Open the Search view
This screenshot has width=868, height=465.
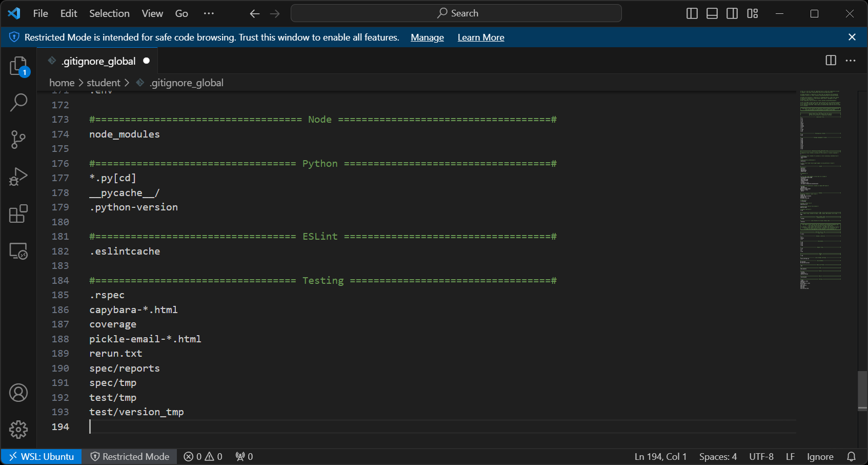[x=18, y=103]
